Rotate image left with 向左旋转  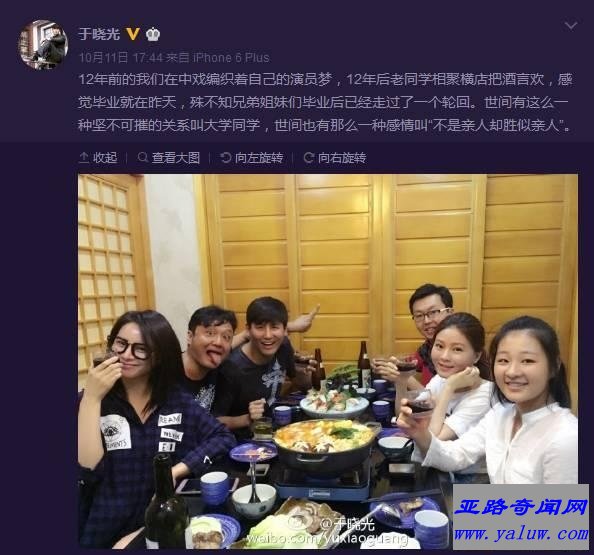click(252, 158)
